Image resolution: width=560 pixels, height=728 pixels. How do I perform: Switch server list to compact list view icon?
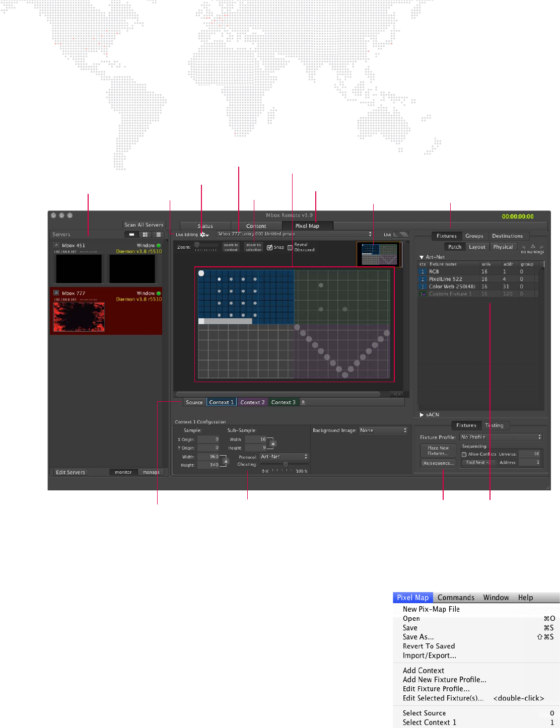[158, 235]
